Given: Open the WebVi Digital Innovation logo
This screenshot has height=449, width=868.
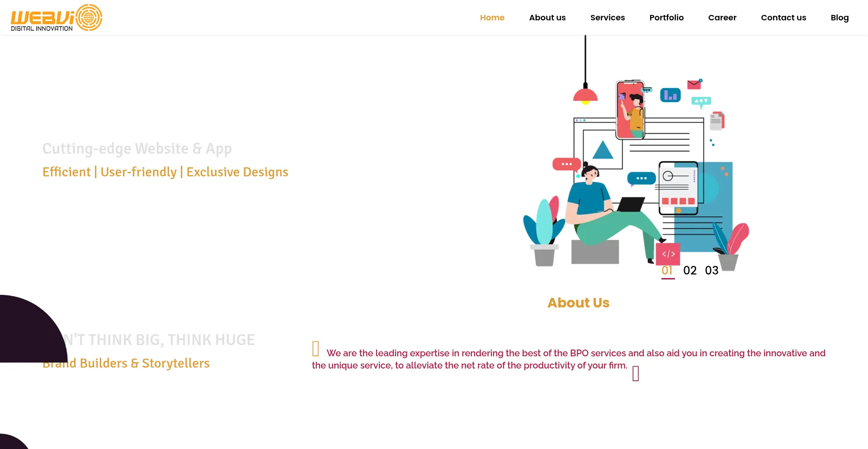Looking at the screenshot, I should (57, 18).
